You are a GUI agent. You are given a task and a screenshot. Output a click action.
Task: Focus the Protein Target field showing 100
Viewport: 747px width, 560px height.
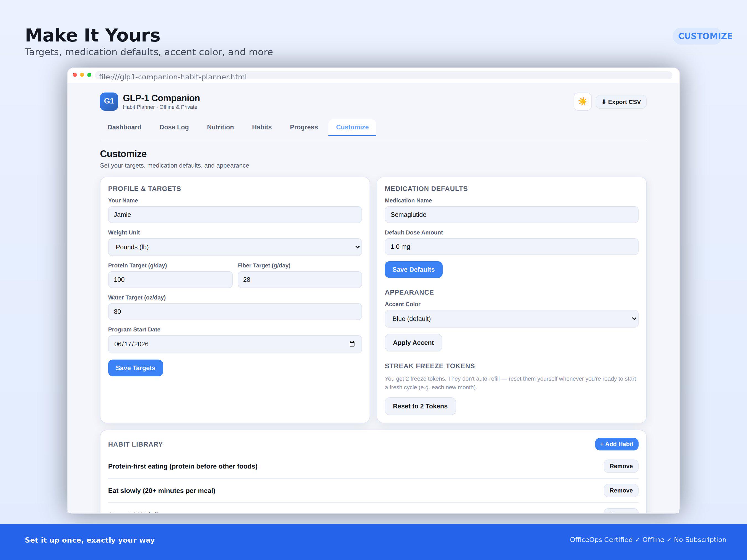(170, 280)
